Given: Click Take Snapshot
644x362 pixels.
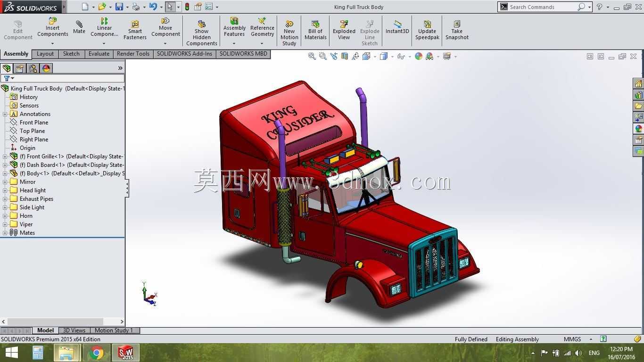Looking at the screenshot, I should click(x=457, y=31).
